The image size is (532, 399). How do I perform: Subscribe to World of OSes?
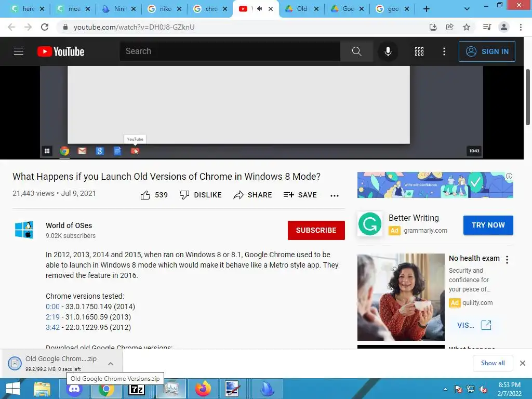316,230
